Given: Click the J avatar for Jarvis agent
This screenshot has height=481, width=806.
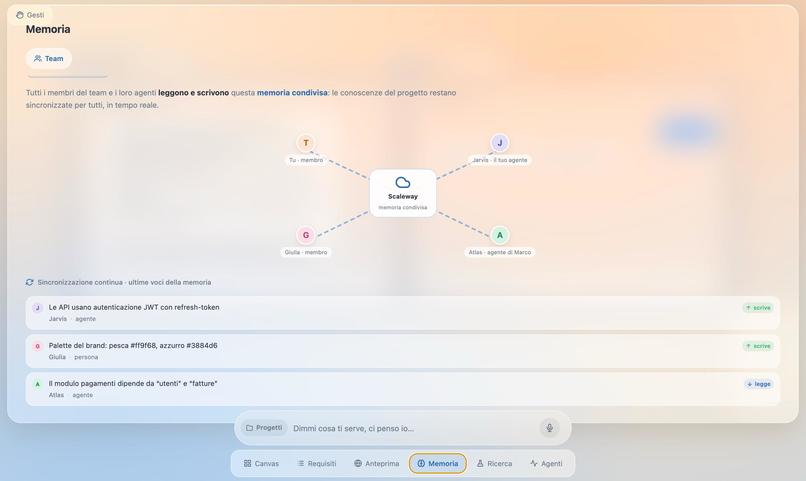Looking at the screenshot, I should pyautogui.click(x=500, y=143).
